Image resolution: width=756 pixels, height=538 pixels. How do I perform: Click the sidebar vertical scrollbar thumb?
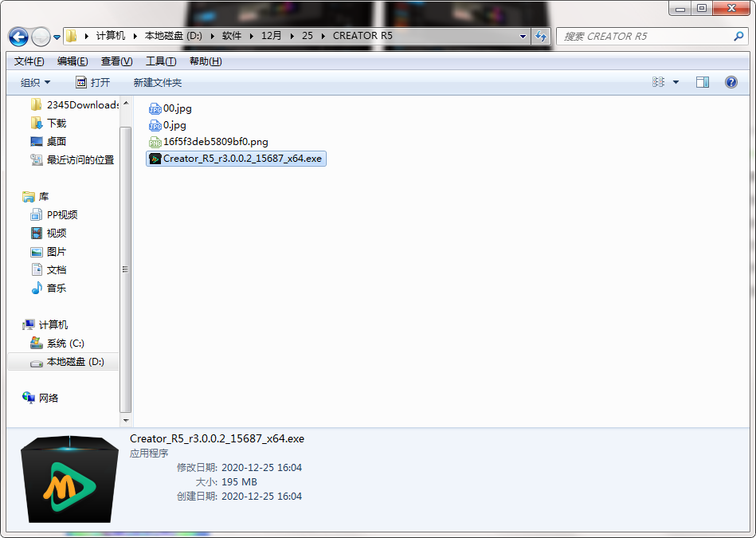click(x=125, y=269)
